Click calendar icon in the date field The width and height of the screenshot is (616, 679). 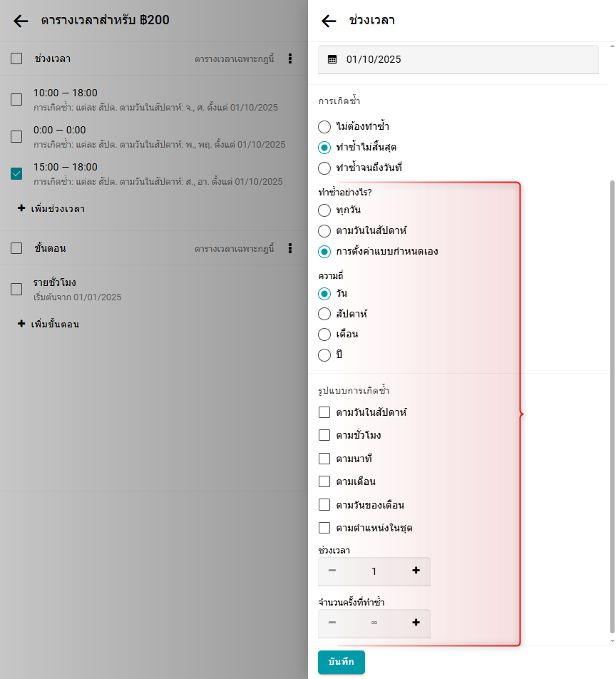click(x=332, y=59)
